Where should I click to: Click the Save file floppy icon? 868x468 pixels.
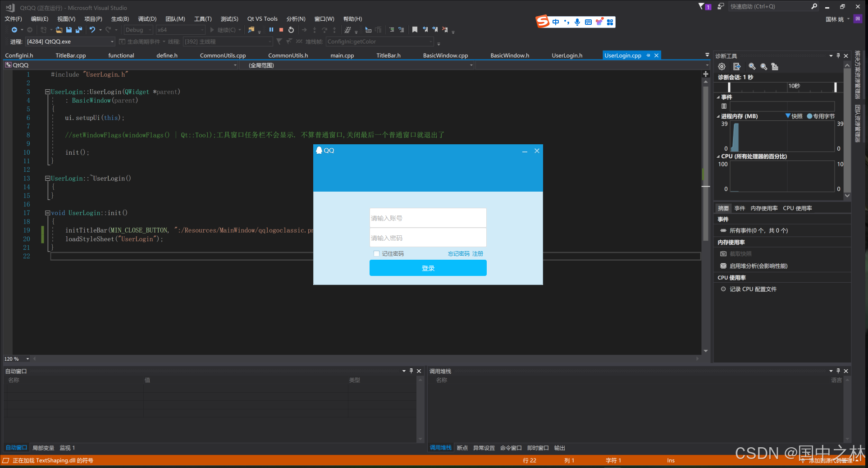pyautogui.click(x=69, y=30)
